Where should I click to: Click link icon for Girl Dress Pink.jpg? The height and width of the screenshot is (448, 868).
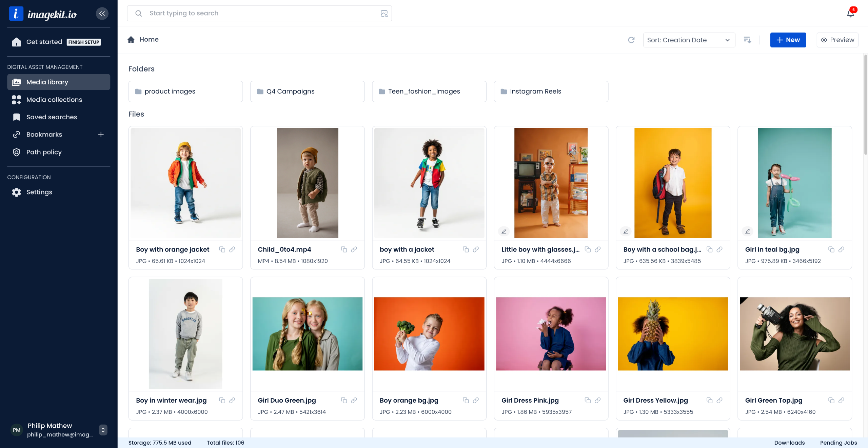[598, 400]
